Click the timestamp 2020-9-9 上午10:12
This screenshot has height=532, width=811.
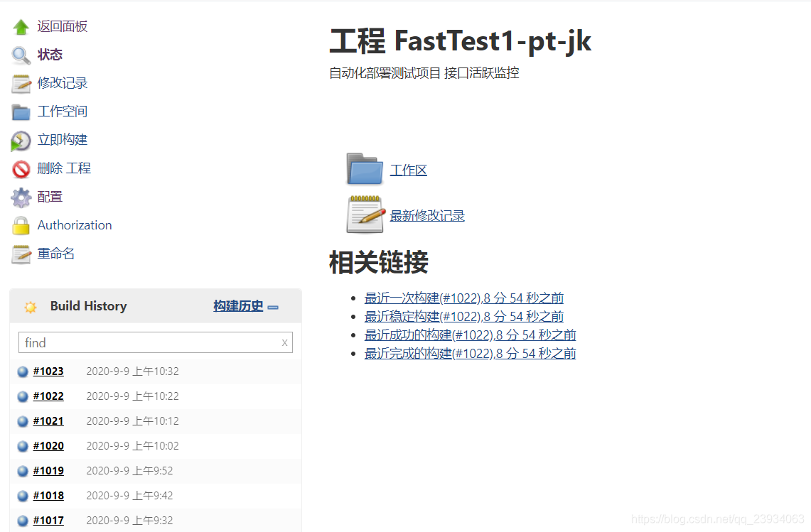(x=132, y=421)
